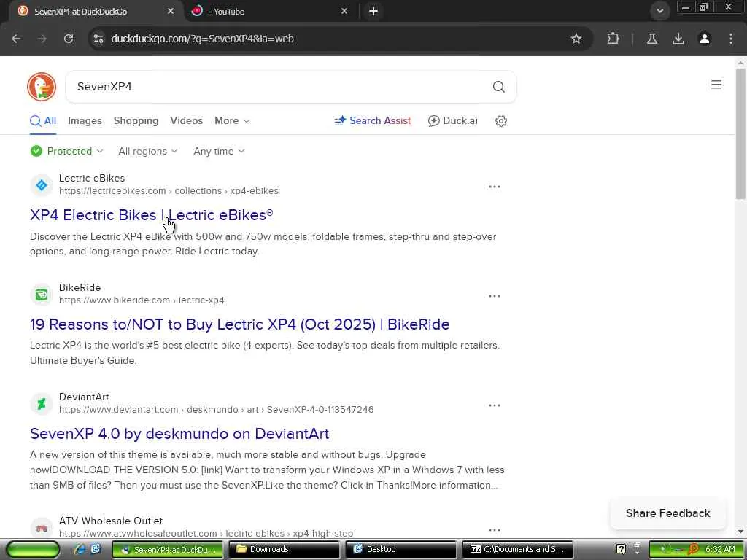Click the help question mark tray icon
The width and height of the screenshot is (747, 560).
621,550
